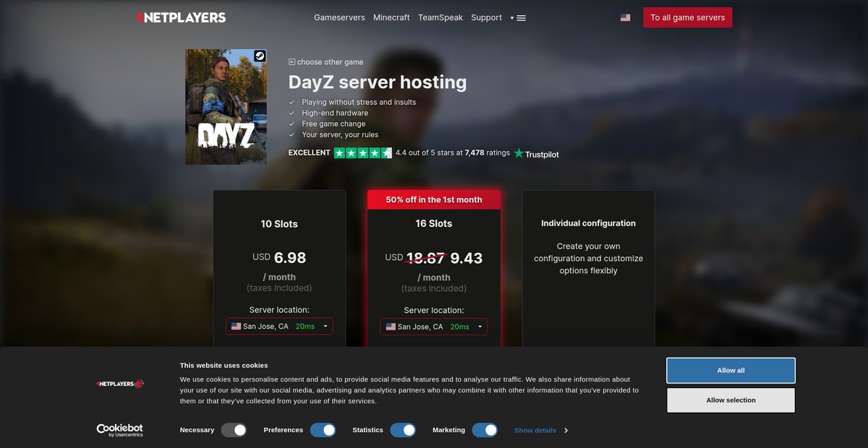This screenshot has width=868, height=448.
Task: Click the EXCELLENT rating label
Action: [x=309, y=153]
